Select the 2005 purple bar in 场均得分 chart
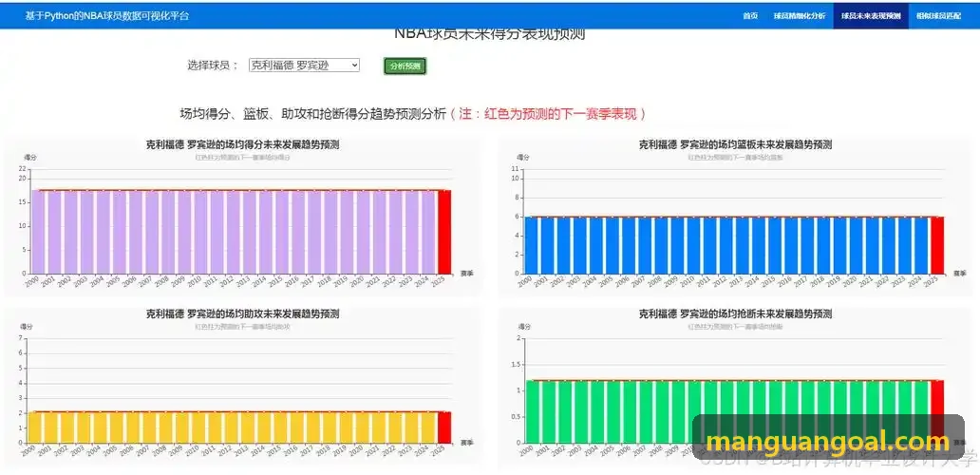Image resolution: width=980 pixels, height=475 pixels. (x=120, y=232)
